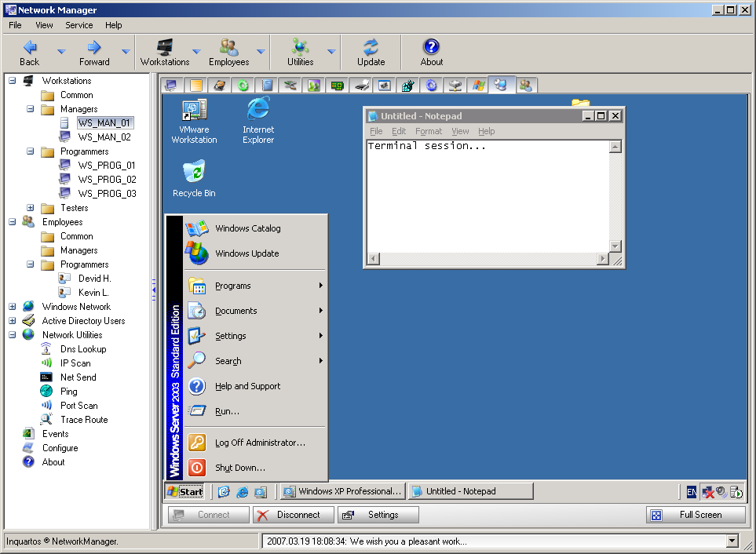Click the Full Screen button
Screen dimensions: 756x554
pos(696,515)
